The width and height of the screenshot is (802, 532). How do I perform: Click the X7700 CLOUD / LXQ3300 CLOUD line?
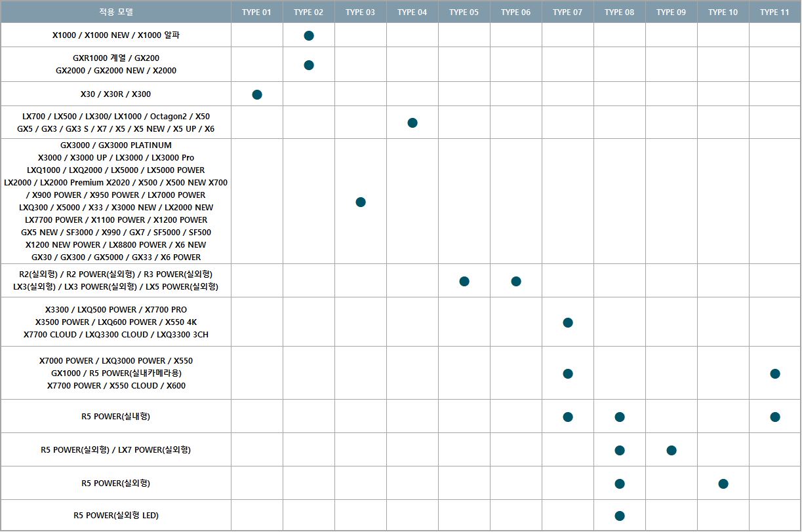[116, 335]
